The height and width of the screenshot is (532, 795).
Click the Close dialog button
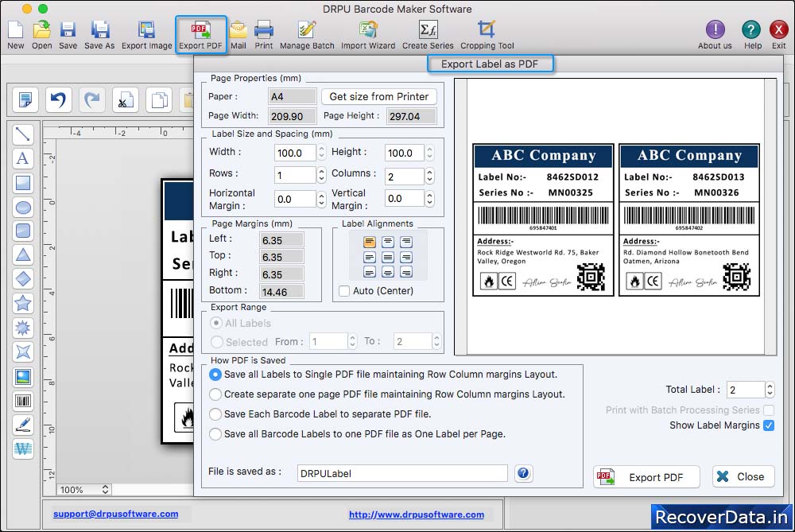click(x=743, y=476)
